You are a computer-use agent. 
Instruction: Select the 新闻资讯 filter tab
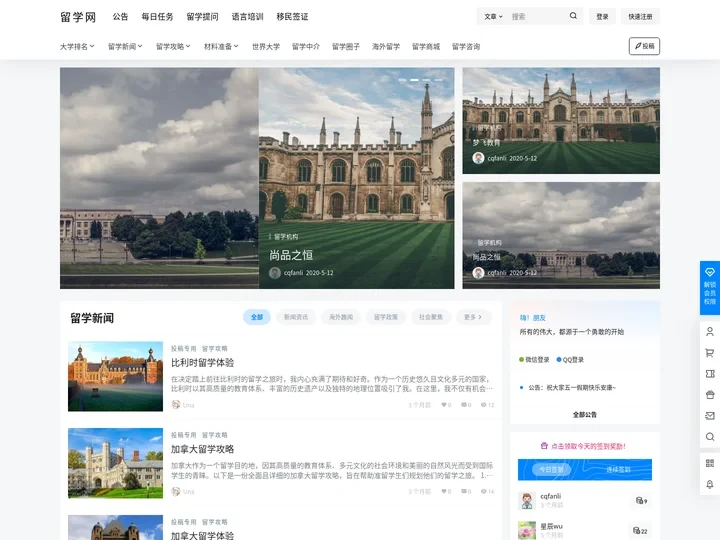296,317
